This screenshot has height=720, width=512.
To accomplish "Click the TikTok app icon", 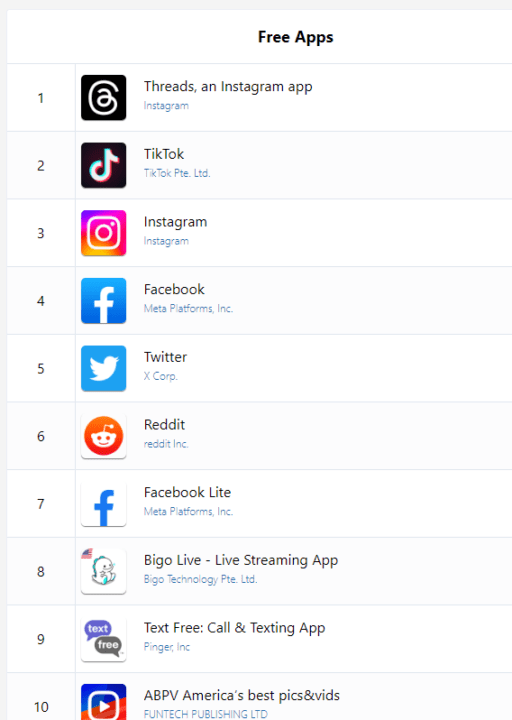I will click(x=103, y=165).
